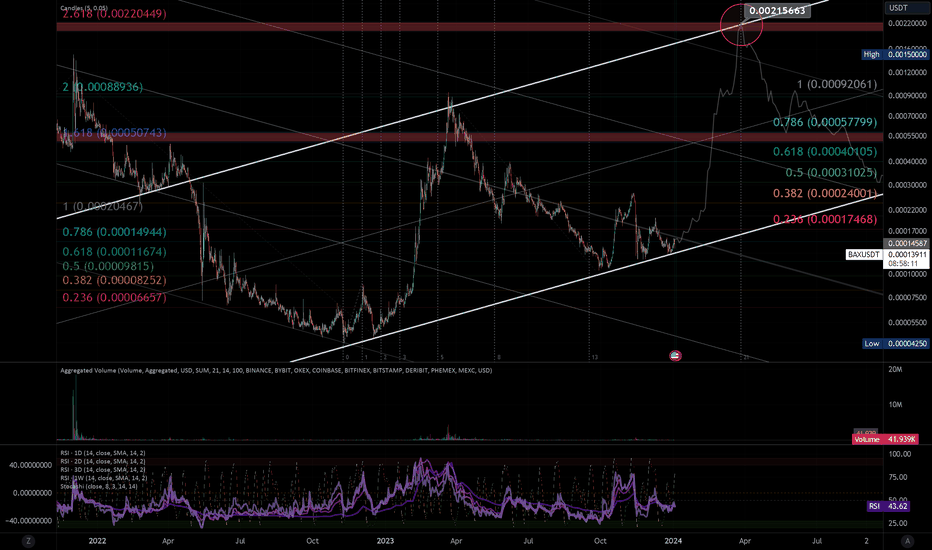932x550 pixels.
Task: Select the red Volume 41.939K axis label
Action: click(x=885, y=439)
